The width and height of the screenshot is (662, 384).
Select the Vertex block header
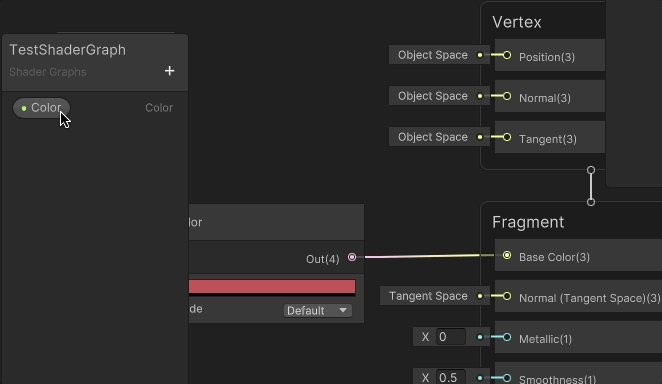coord(517,22)
